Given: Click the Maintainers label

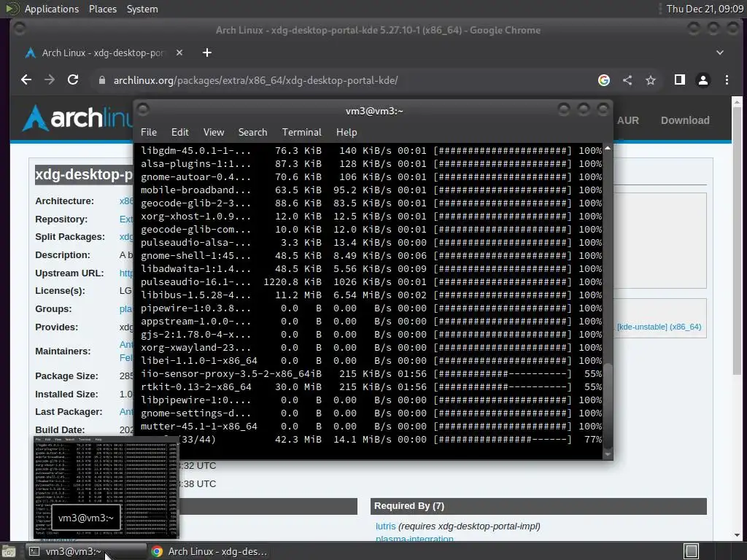Looking at the screenshot, I should 63,351.
